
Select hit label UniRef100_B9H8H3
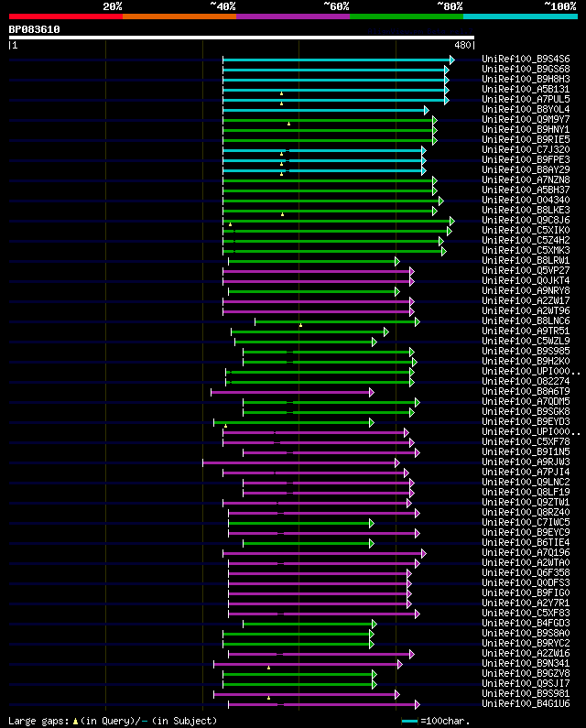click(526, 80)
